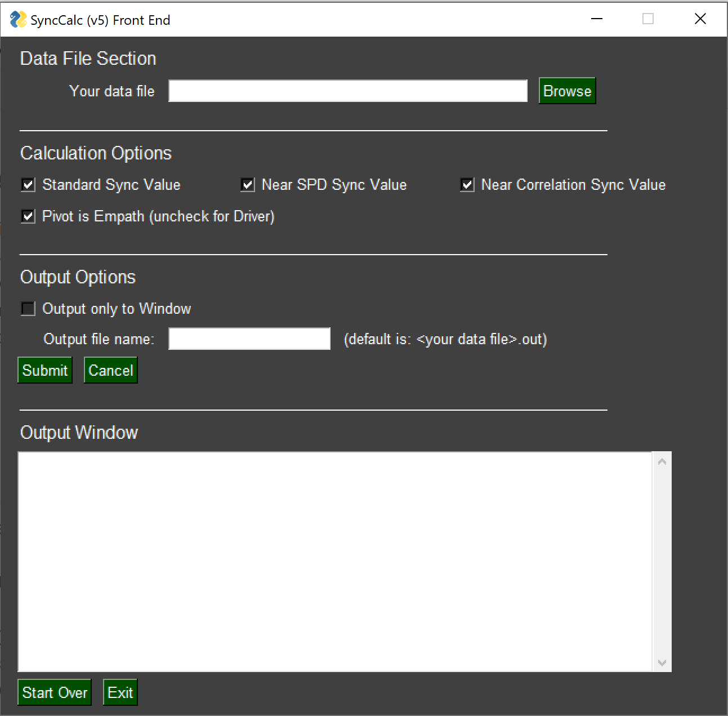
Task: Uncheck Pivot is Empath to use Driver
Action: point(28,216)
